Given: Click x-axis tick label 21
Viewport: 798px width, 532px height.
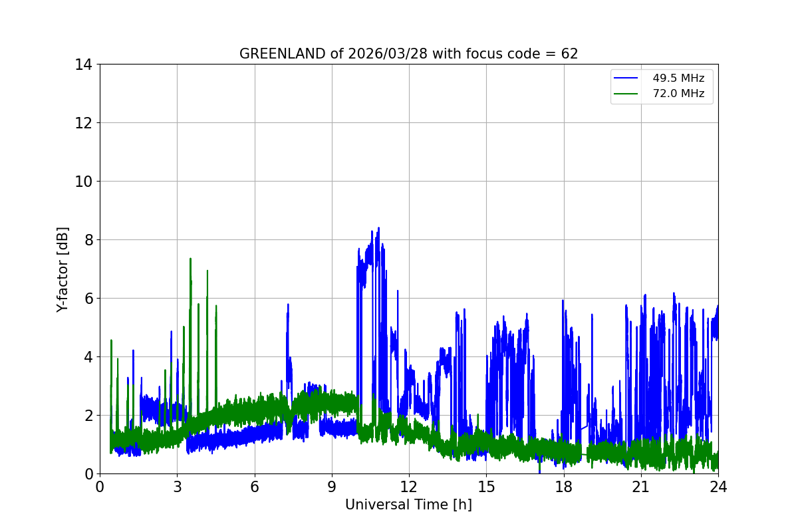Looking at the screenshot, I should [641, 487].
